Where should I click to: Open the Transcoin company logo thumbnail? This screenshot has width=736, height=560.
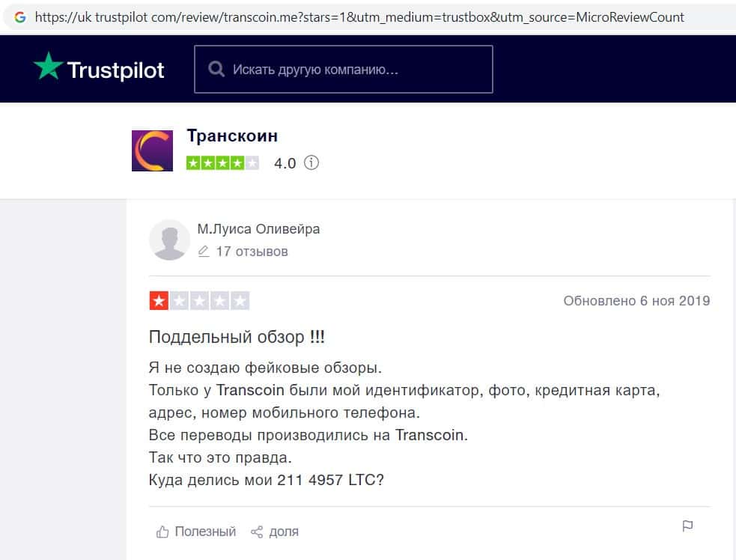click(152, 150)
